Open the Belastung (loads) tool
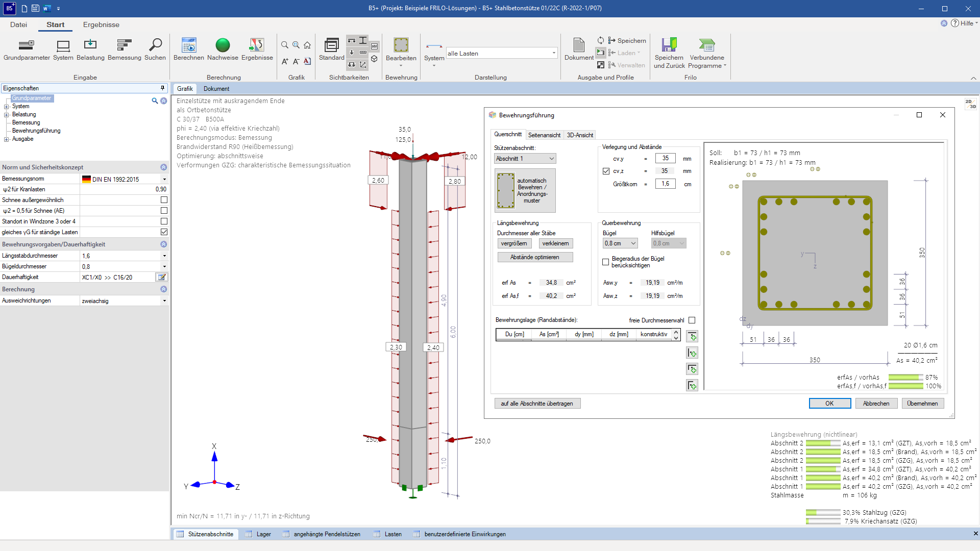Image resolution: width=980 pixels, height=551 pixels. pyautogui.click(x=90, y=50)
